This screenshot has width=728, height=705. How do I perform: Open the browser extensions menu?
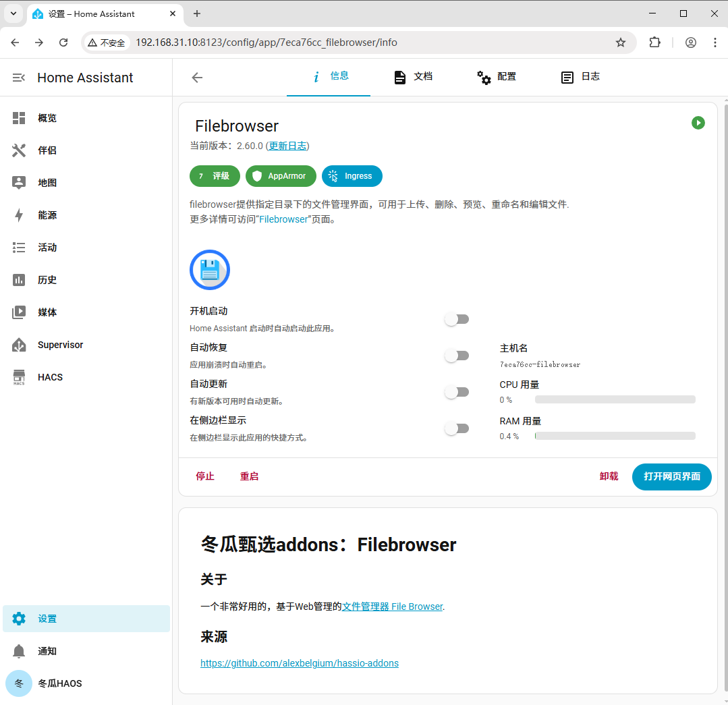[654, 43]
